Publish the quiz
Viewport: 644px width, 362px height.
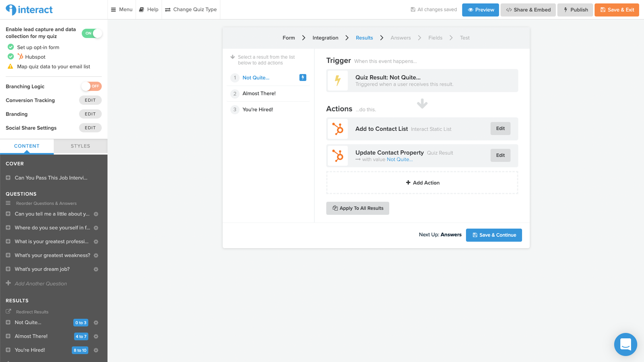[575, 10]
